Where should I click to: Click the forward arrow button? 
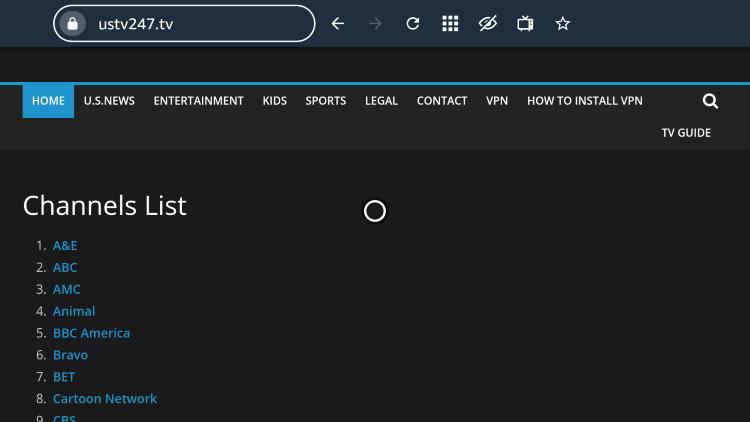point(375,23)
